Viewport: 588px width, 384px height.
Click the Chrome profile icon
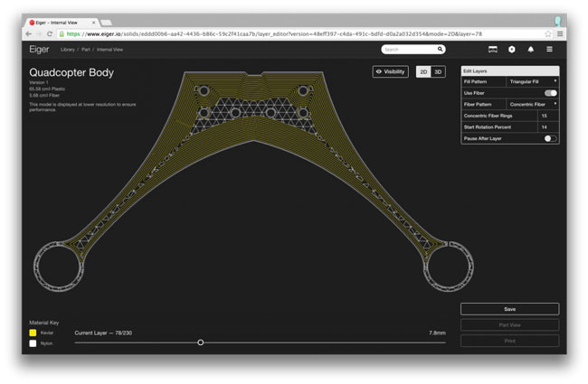point(558,21)
